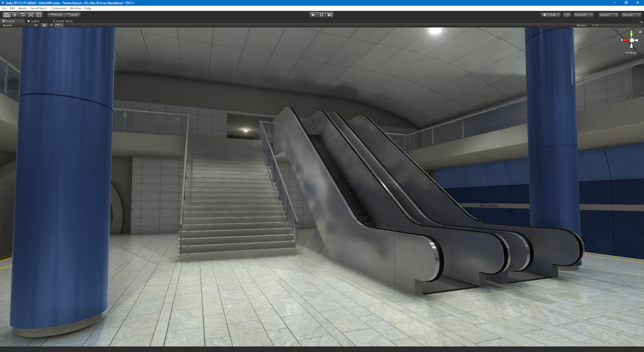Toggle scene effects image icon

(x=57, y=25)
